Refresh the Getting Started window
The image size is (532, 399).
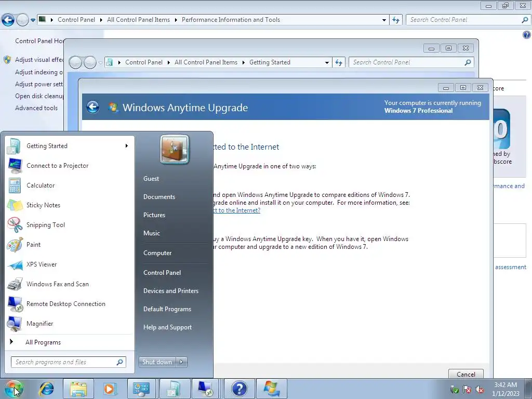339,62
